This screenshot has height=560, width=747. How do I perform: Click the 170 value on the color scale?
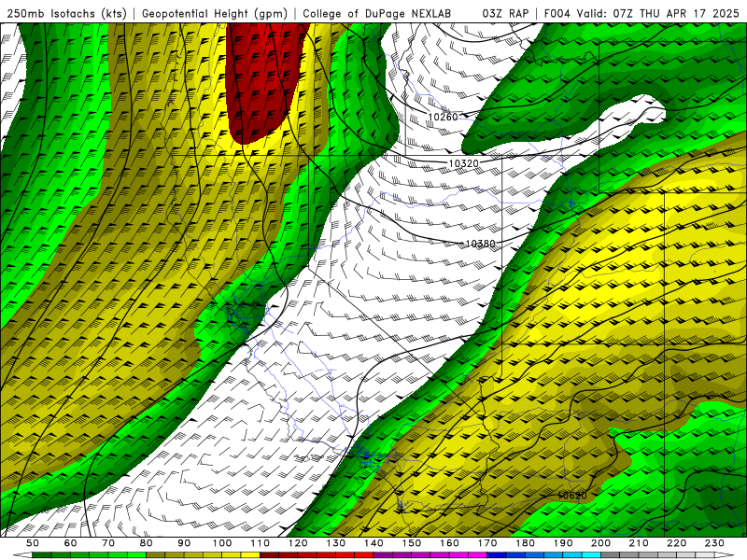coord(487,543)
